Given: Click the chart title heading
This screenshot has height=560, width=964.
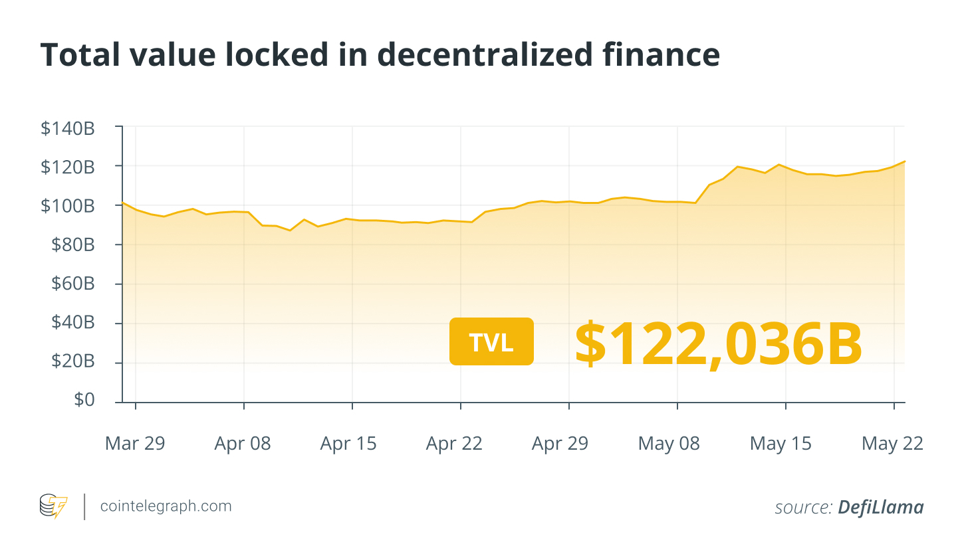Looking at the screenshot, I should click(x=380, y=54).
